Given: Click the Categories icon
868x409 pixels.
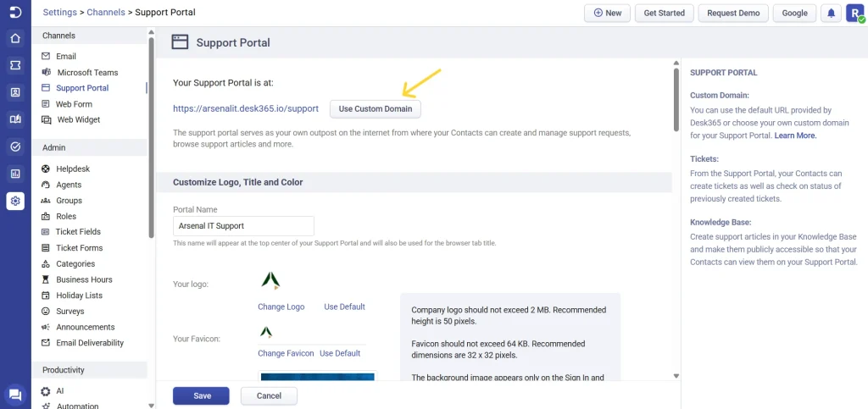Looking at the screenshot, I should (x=46, y=263).
